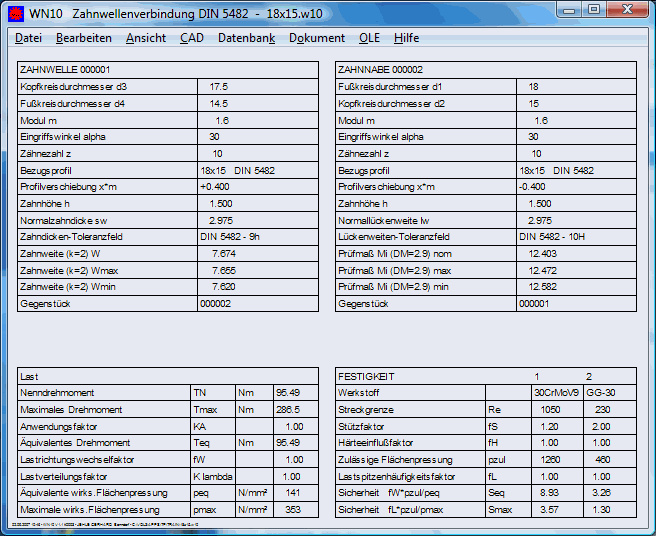Open the Bearbeiten menu
Image resolution: width=656 pixels, height=536 pixels.
pyautogui.click(x=83, y=38)
